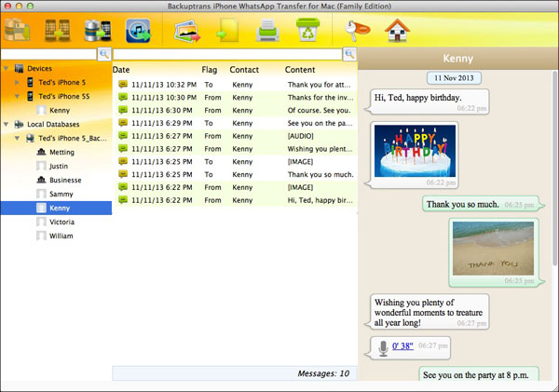Click green 'Thank you so much.' chat bubble
This screenshot has width=559, height=392.
pyautogui.click(x=483, y=204)
